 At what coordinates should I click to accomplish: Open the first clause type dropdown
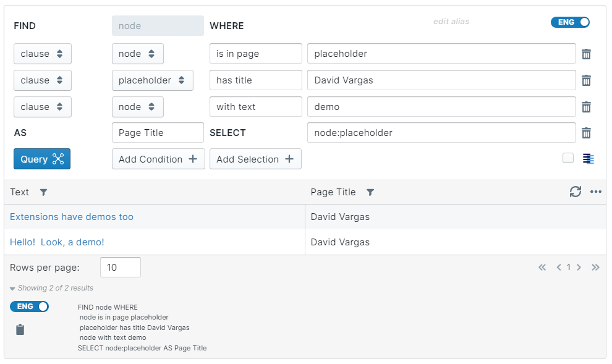(x=43, y=54)
